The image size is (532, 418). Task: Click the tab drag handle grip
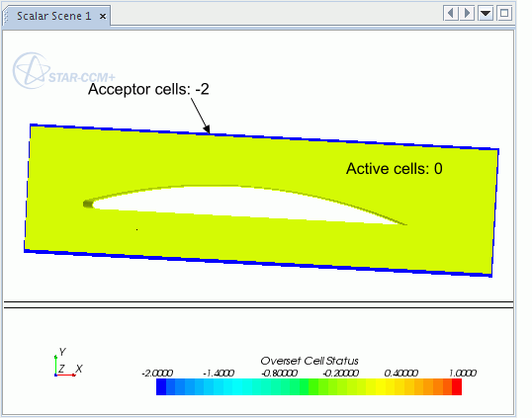tap(5, 16)
